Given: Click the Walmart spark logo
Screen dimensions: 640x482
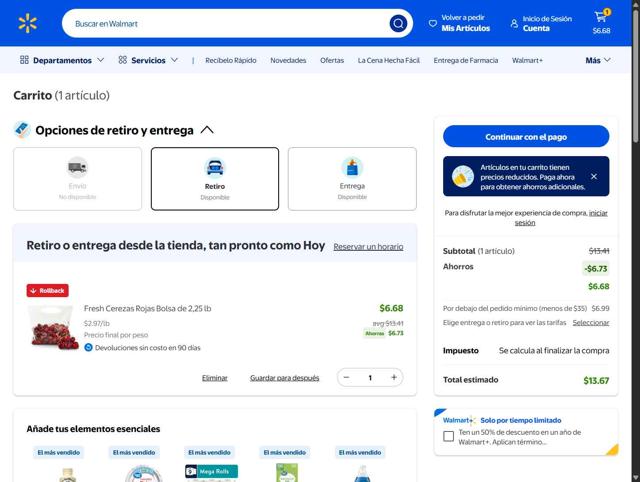Looking at the screenshot, I should (x=27, y=23).
